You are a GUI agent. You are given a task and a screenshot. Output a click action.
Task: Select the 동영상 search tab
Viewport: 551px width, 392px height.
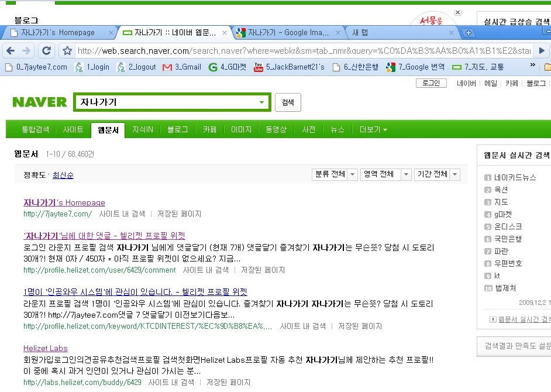point(276,130)
